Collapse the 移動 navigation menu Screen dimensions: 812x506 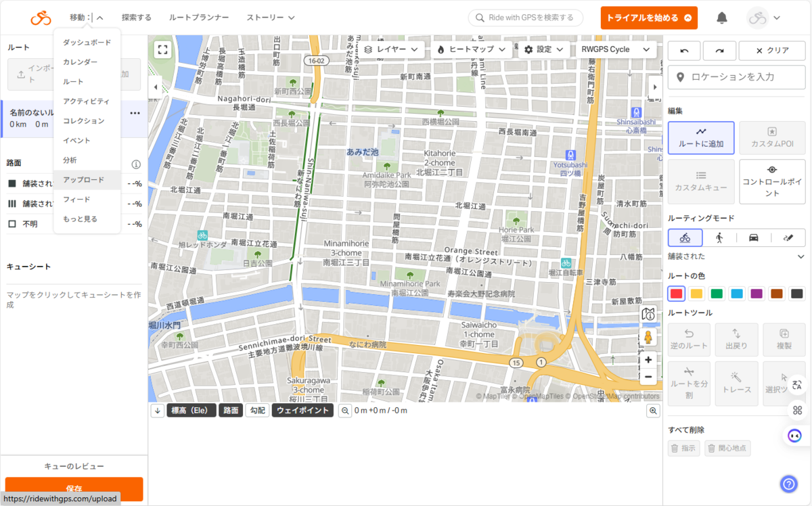click(x=86, y=18)
